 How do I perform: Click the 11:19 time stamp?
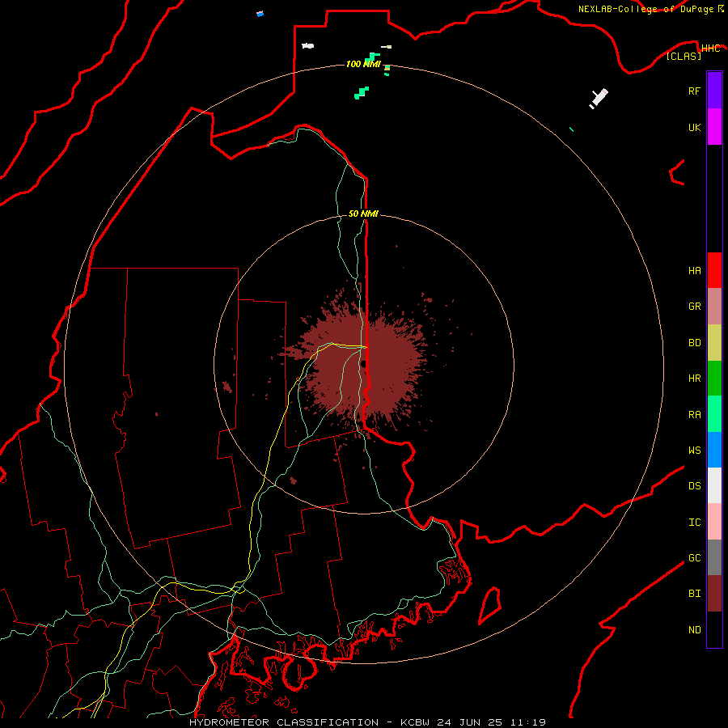pos(528,722)
